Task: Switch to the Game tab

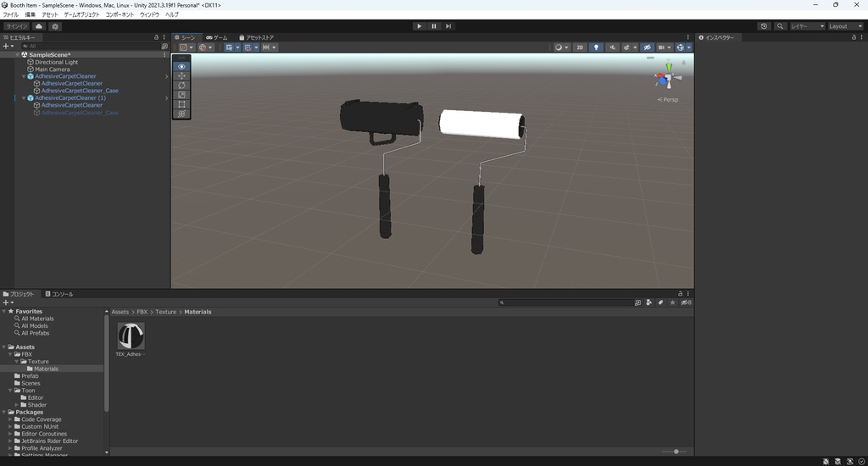Action: point(217,37)
